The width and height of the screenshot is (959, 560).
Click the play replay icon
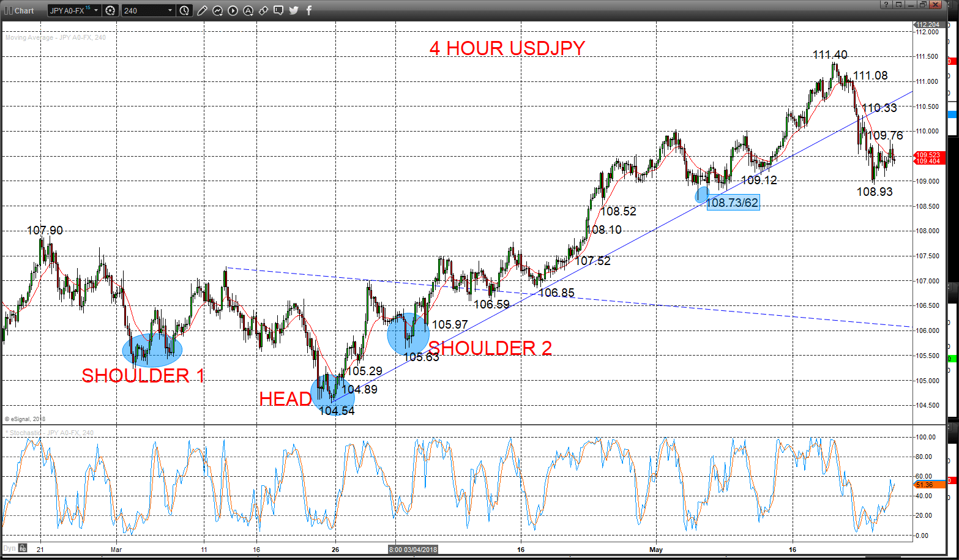pyautogui.click(x=233, y=10)
